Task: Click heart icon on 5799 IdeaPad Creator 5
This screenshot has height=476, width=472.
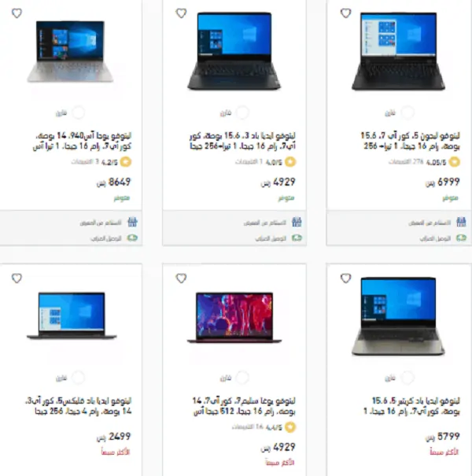Action: pos(345,278)
